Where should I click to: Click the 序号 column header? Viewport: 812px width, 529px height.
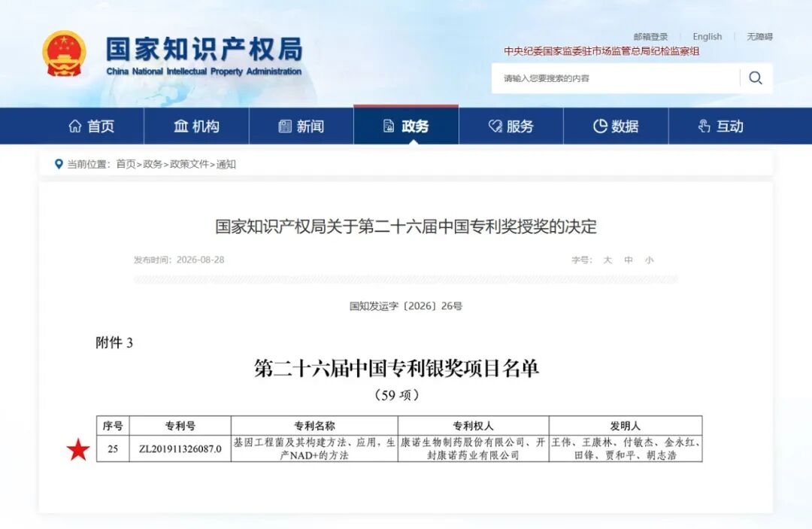[x=113, y=426]
